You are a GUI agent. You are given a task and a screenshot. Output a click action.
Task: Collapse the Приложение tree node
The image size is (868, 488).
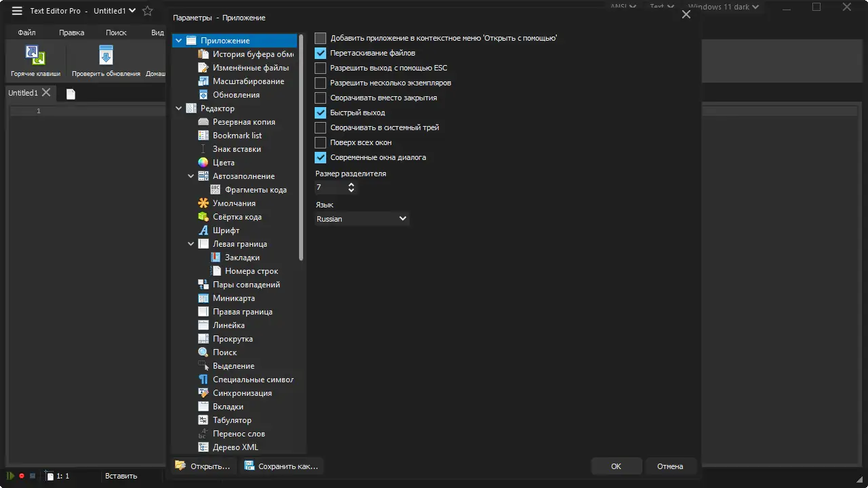point(179,41)
